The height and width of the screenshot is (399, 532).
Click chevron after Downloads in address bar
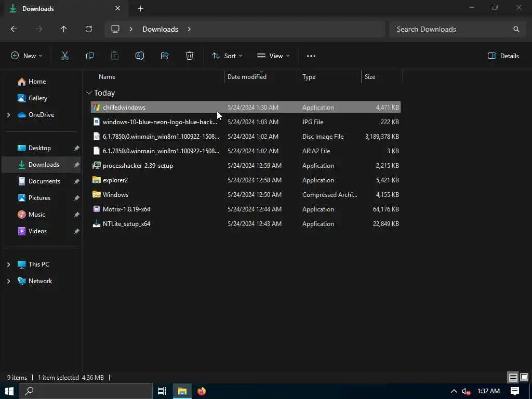tap(189, 29)
